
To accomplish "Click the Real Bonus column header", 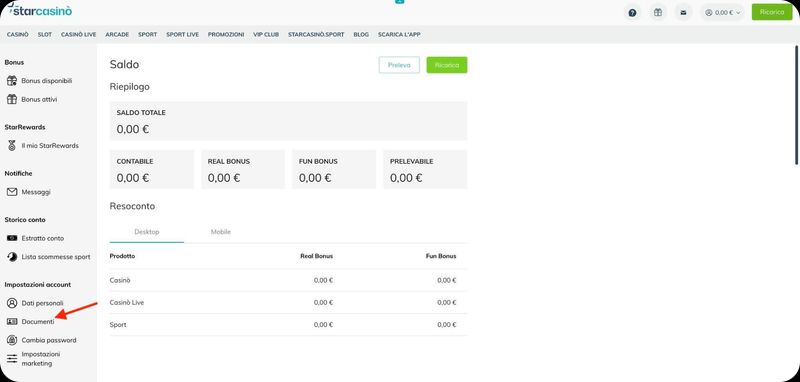I will point(317,256).
